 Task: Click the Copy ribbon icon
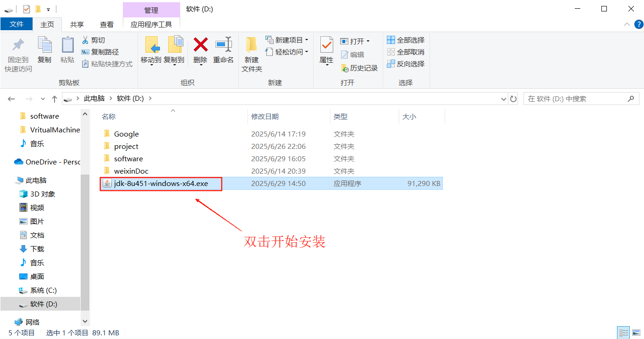click(x=44, y=45)
